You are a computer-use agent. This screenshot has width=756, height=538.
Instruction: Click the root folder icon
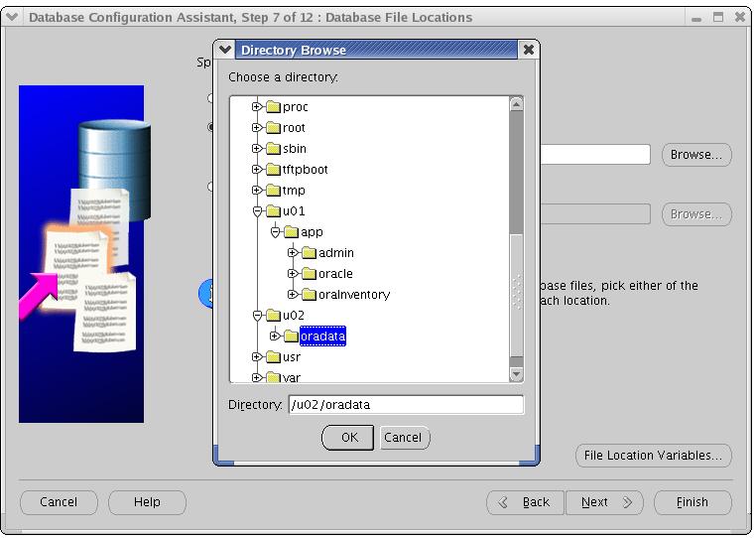(273, 128)
